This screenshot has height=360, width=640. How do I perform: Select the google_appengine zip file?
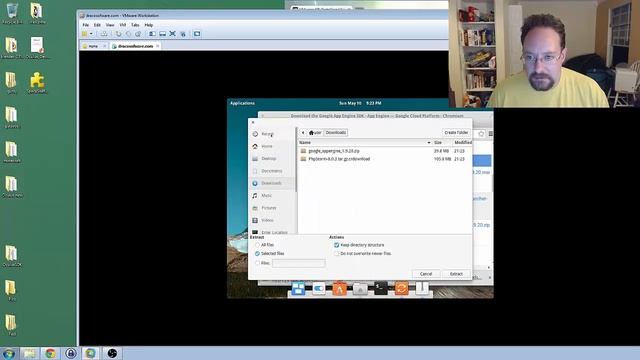pyautogui.click(x=384, y=151)
